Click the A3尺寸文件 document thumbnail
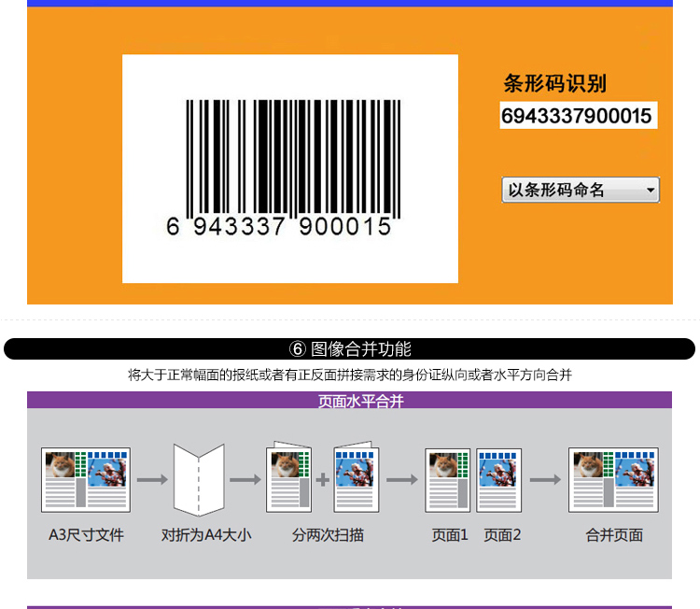 point(86,479)
